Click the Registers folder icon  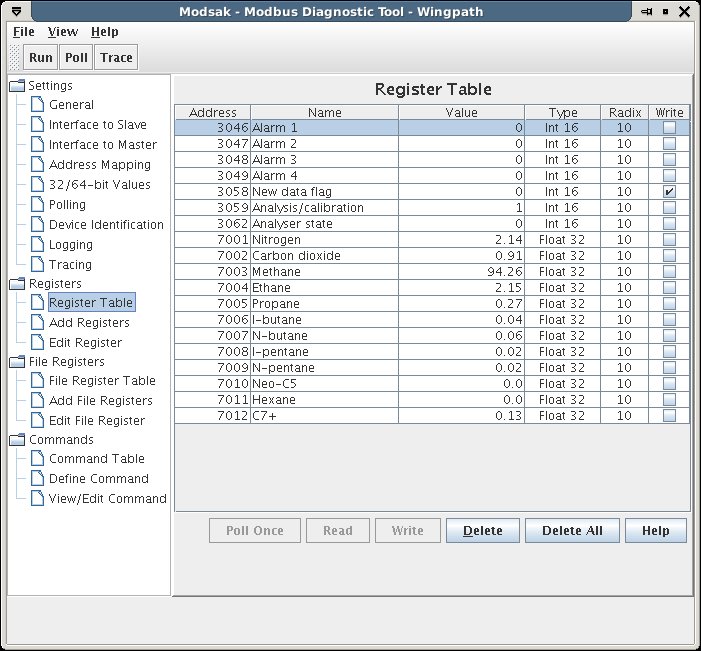(17, 283)
